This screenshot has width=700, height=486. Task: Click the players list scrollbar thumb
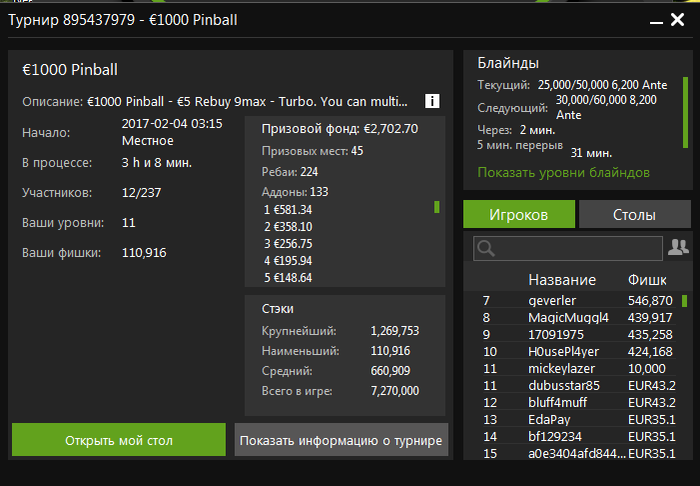coord(684,301)
